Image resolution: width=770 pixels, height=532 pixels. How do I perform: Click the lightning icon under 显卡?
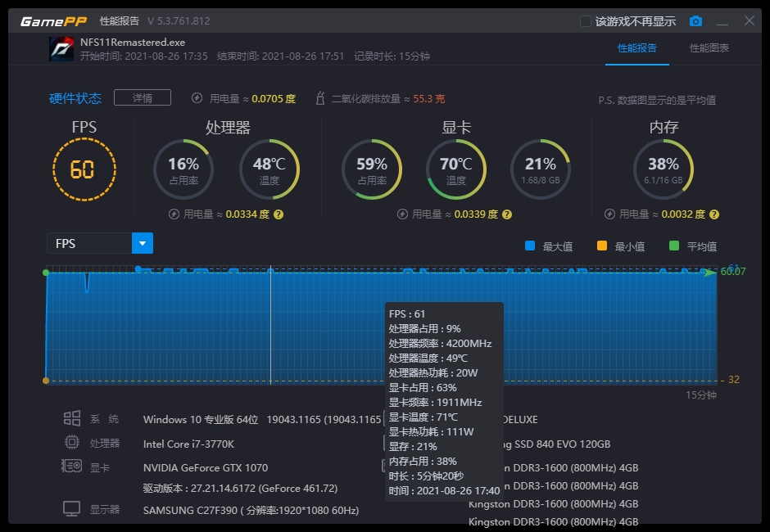pyautogui.click(x=403, y=214)
